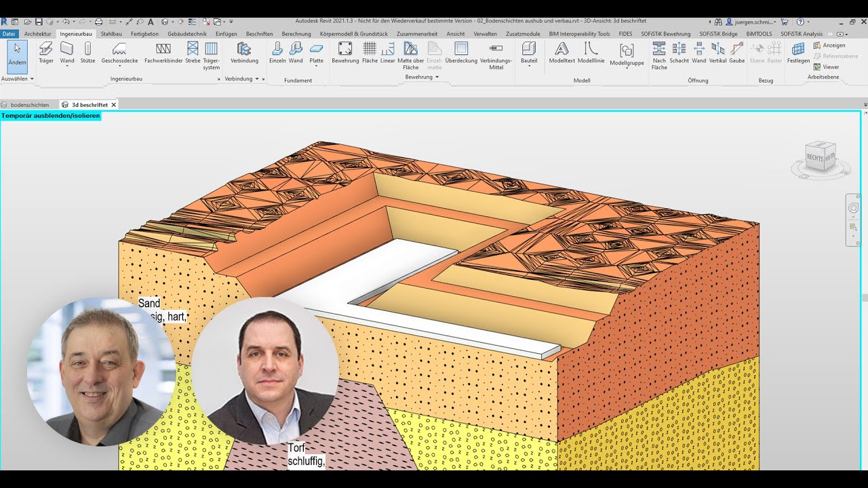
Task: Open the Gebäudetechnik ribbon tab
Action: [187, 34]
